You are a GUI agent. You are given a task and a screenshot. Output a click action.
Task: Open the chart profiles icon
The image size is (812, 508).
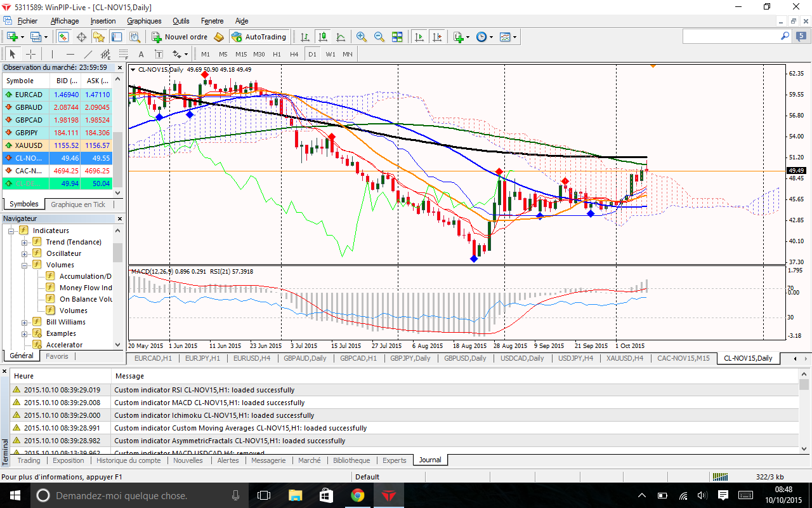coord(36,37)
